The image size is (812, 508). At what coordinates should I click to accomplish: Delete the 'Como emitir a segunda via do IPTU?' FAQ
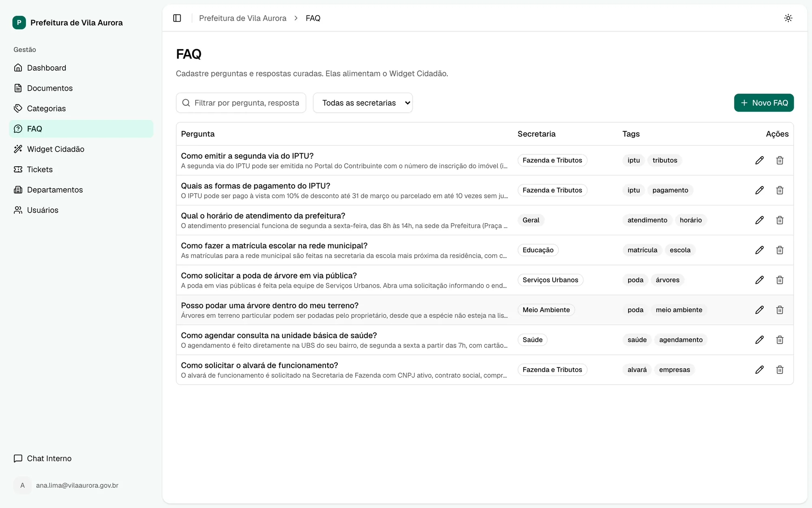(x=780, y=160)
